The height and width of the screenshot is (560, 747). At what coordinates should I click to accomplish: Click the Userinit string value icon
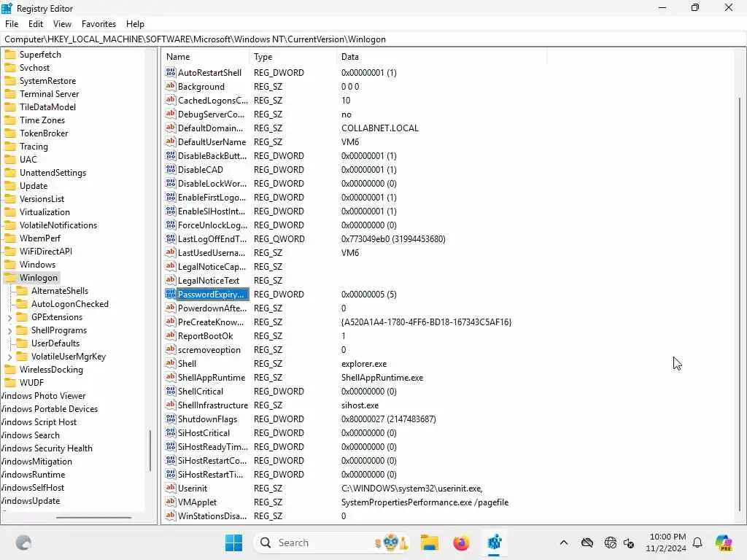point(171,488)
